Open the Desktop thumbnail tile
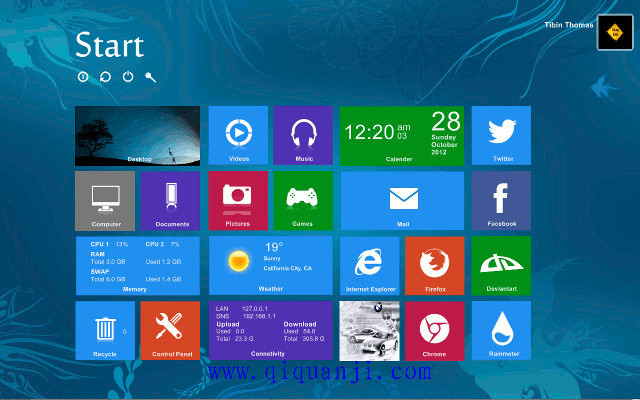The height and width of the screenshot is (400, 640). tap(138, 135)
